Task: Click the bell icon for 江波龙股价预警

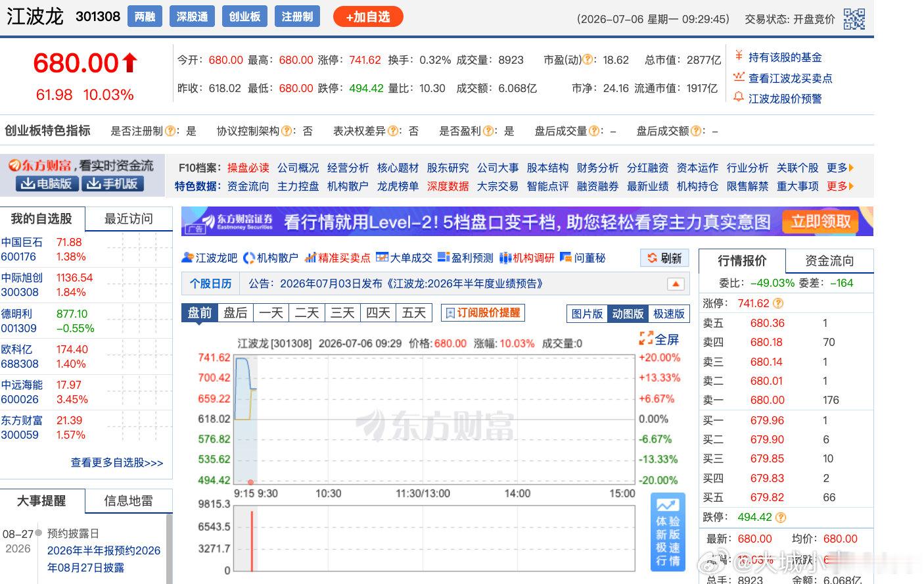Action: (x=739, y=97)
